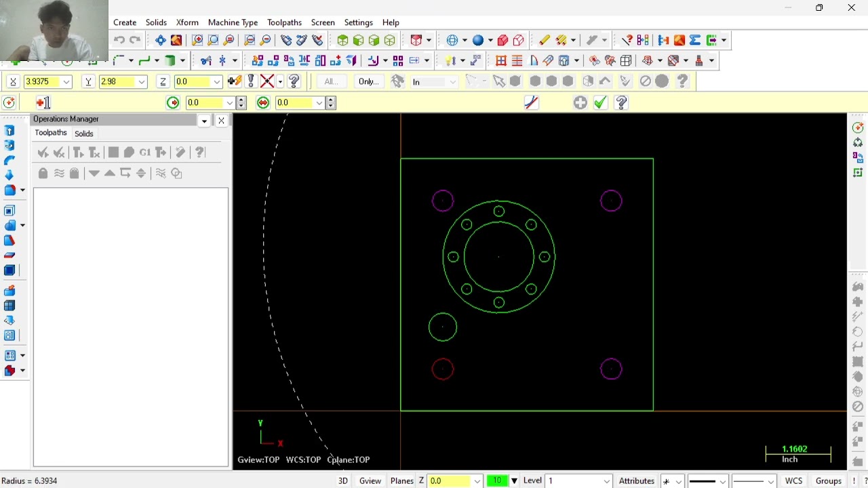Click the blue curved arrow sidebar icon
Screen dimensions: 868x488
click(x=9, y=160)
